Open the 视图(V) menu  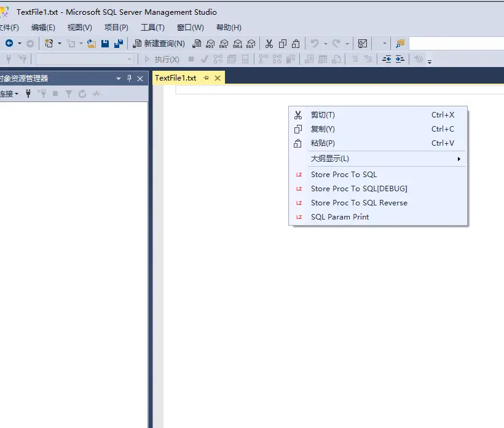pos(79,28)
